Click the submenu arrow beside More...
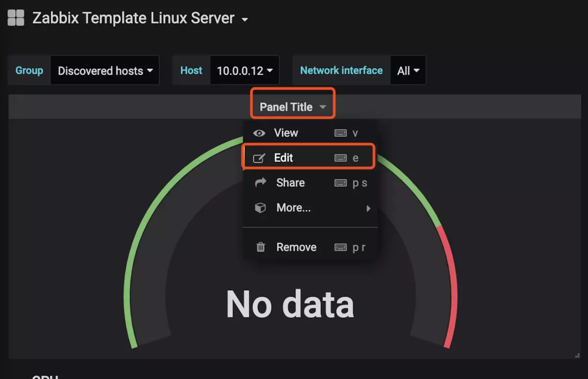This screenshot has height=379, width=588. click(368, 208)
